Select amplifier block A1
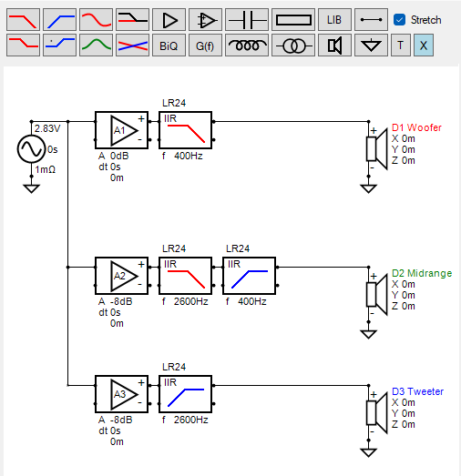461x476 pixels. click(x=121, y=130)
